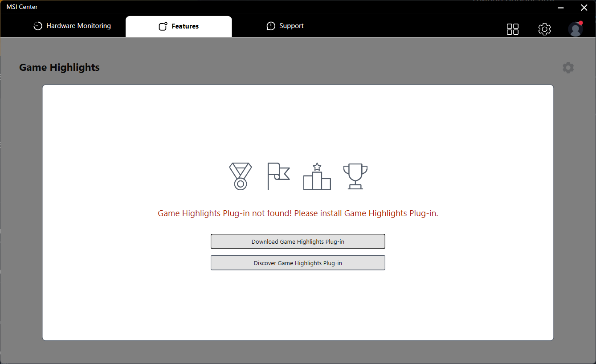Open Game Highlights settings gear

pos(568,68)
